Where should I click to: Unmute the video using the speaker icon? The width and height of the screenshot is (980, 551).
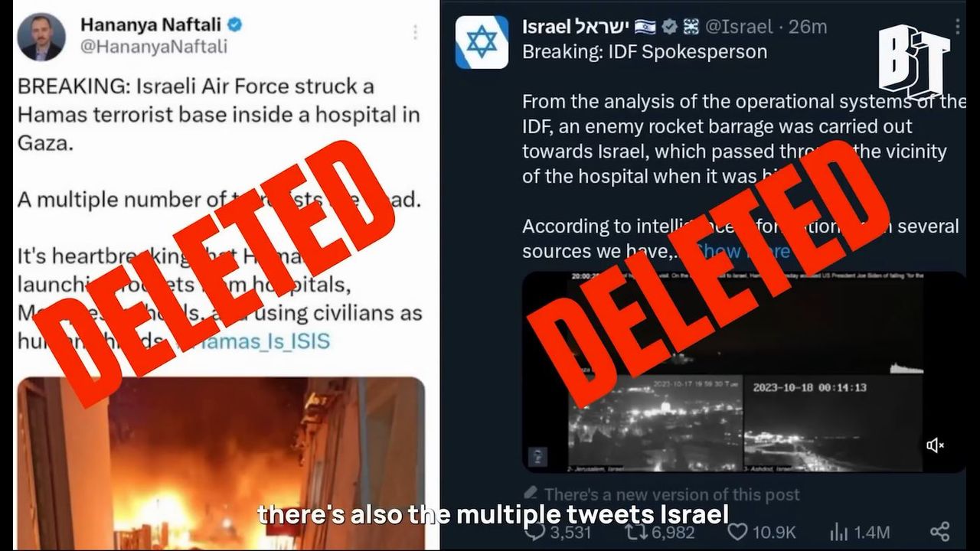click(x=935, y=445)
